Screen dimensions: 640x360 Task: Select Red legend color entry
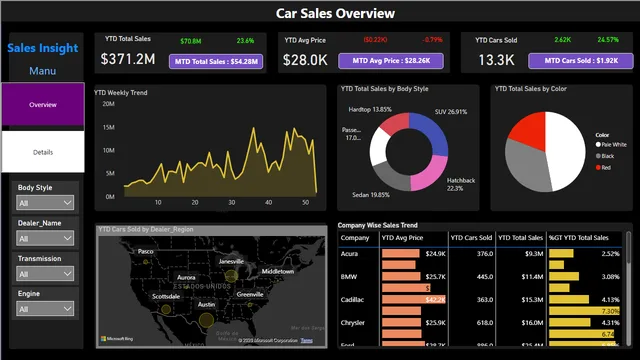point(603,167)
